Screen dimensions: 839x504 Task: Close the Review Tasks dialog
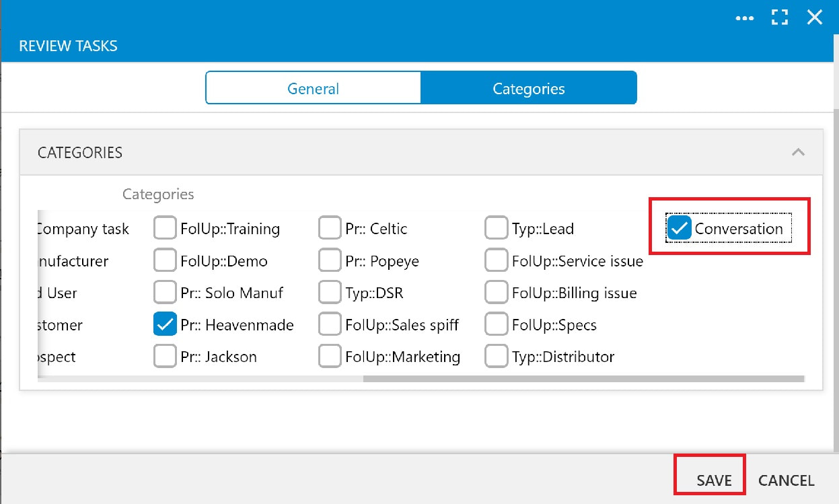815,17
